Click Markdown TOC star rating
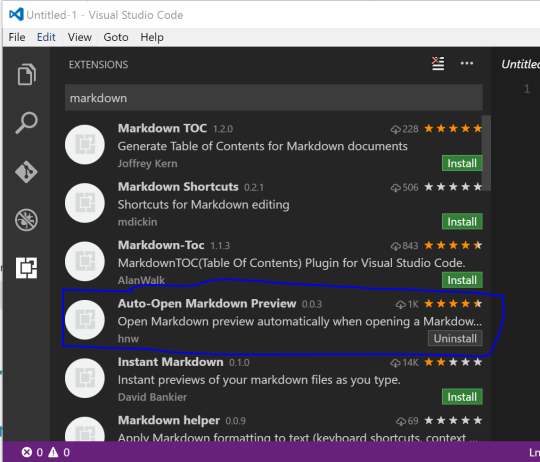The width and height of the screenshot is (540, 462). (453, 129)
